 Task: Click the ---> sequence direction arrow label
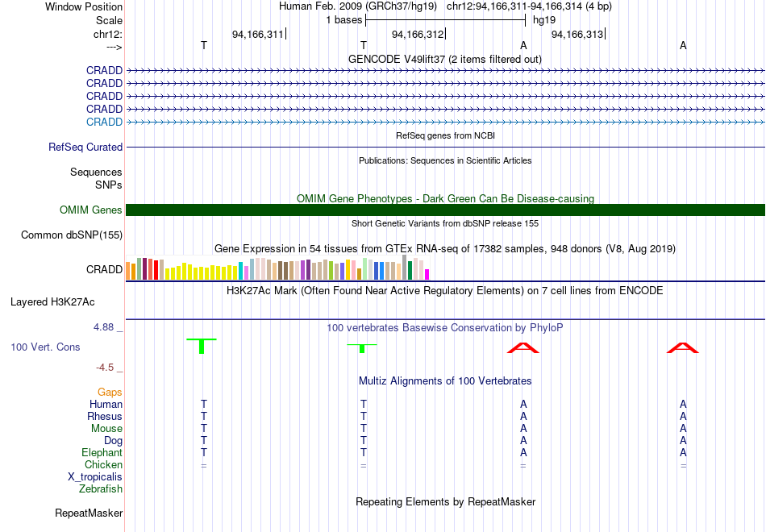[x=114, y=47]
